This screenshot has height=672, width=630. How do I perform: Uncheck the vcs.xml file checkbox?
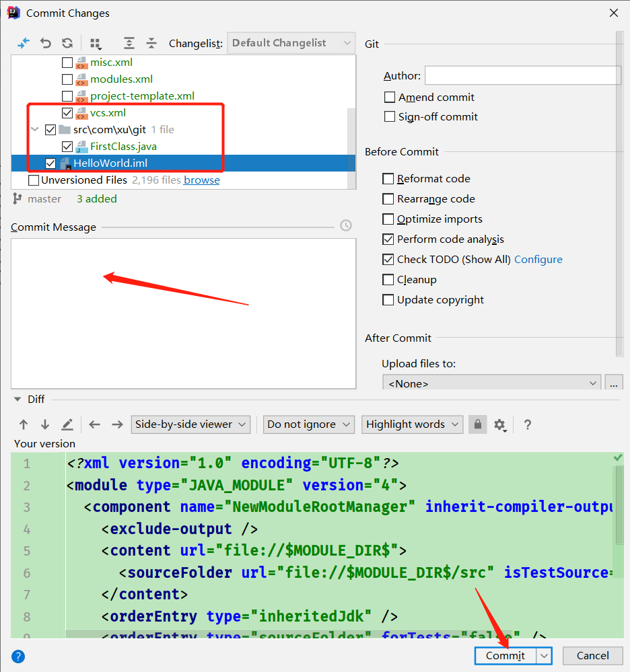point(67,113)
